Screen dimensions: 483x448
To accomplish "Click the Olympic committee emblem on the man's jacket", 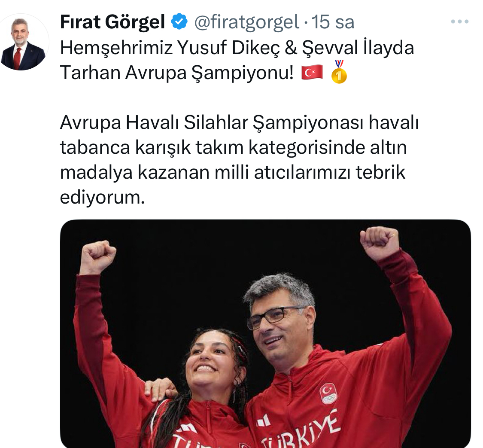I will click(x=328, y=393).
